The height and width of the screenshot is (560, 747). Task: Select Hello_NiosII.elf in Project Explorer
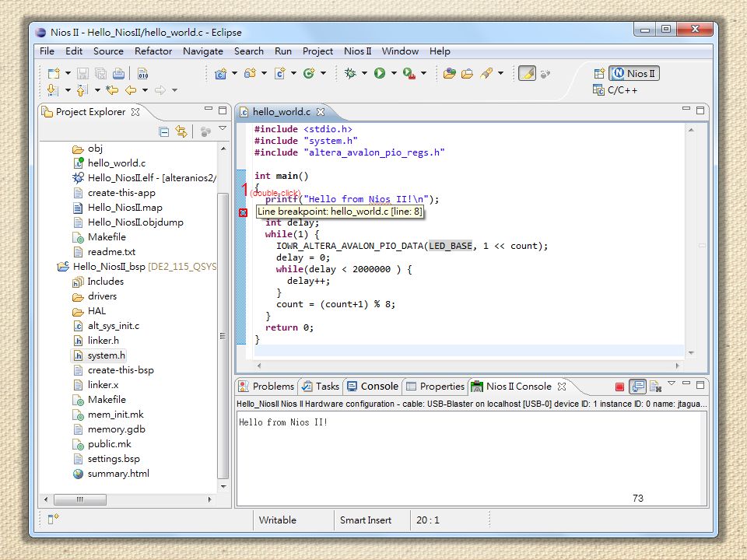(145, 177)
